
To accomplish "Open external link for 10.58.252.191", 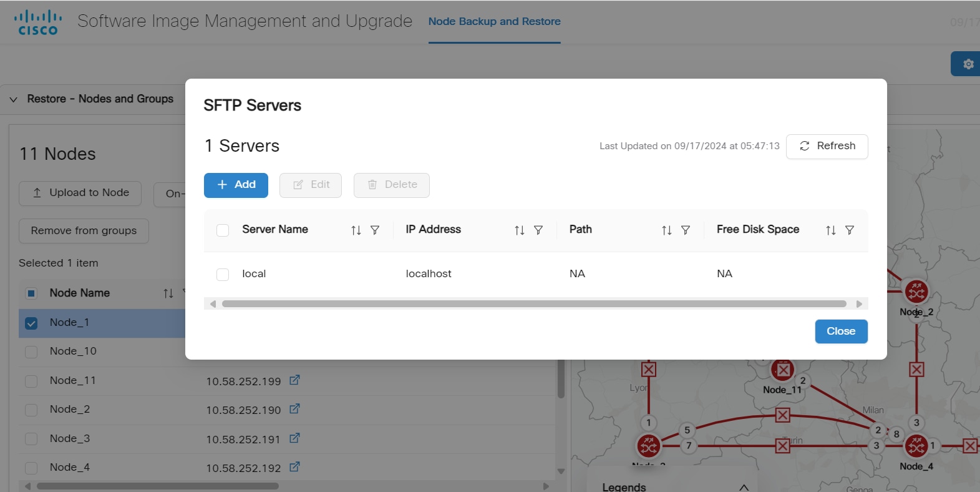I will point(294,438).
